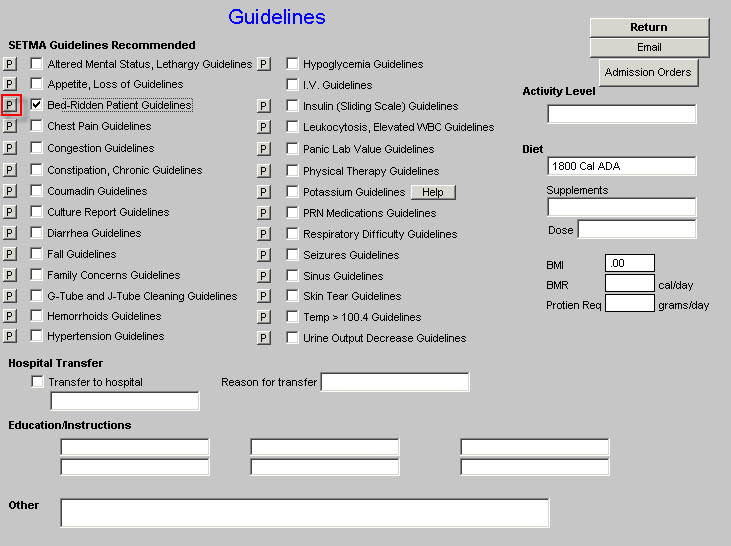Click the P button for Skin Tear Guidelines
This screenshot has width=731, height=546.
click(x=263, y=296)
